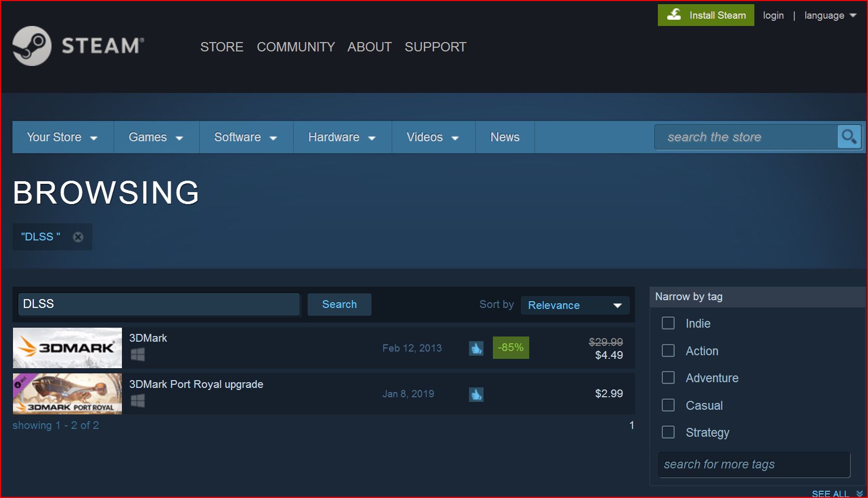Open the Software dropdown menu
Screen dimensions: 868x498
tap(246, 137)
